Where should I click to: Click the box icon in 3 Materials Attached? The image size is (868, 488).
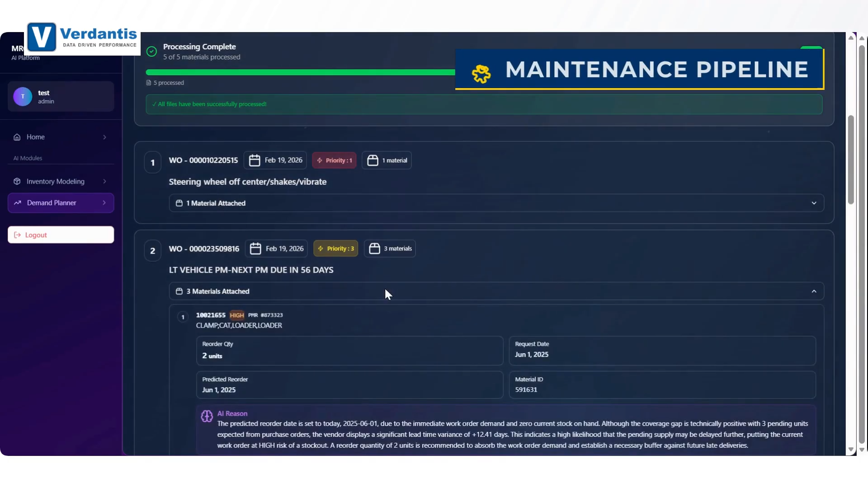click(179, 291)
